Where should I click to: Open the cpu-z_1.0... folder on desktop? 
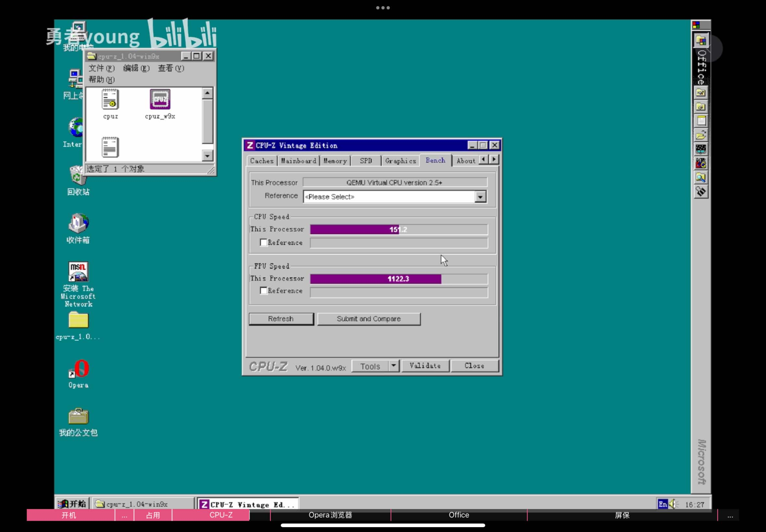pos(78,320)
